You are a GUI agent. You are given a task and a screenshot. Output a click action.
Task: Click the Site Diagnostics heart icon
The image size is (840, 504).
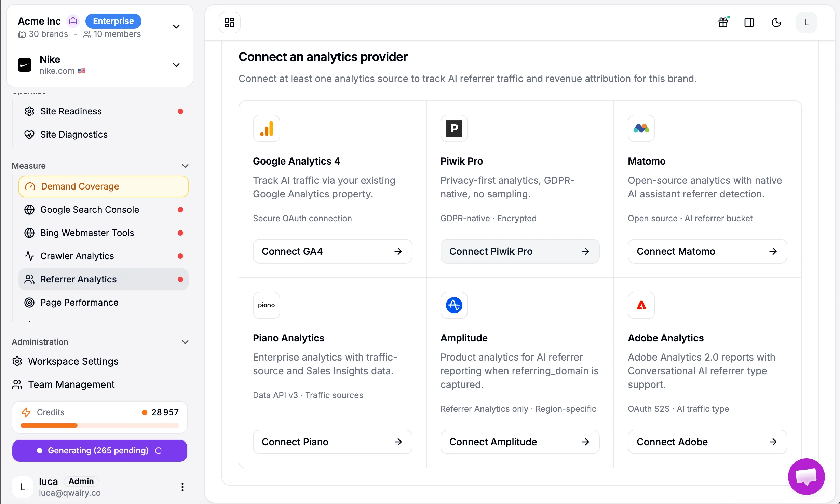click(x=29, y=135)
